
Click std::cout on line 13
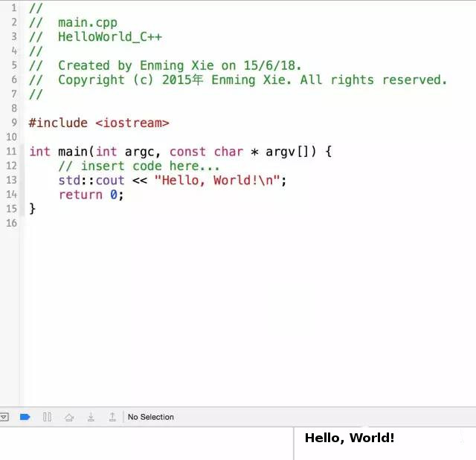(91, 180)
